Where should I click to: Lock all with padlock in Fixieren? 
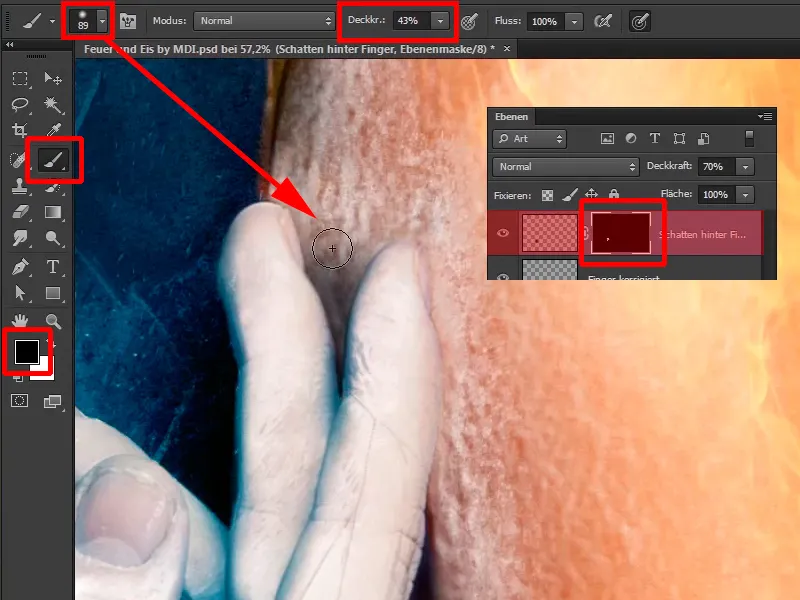point(614,194)
